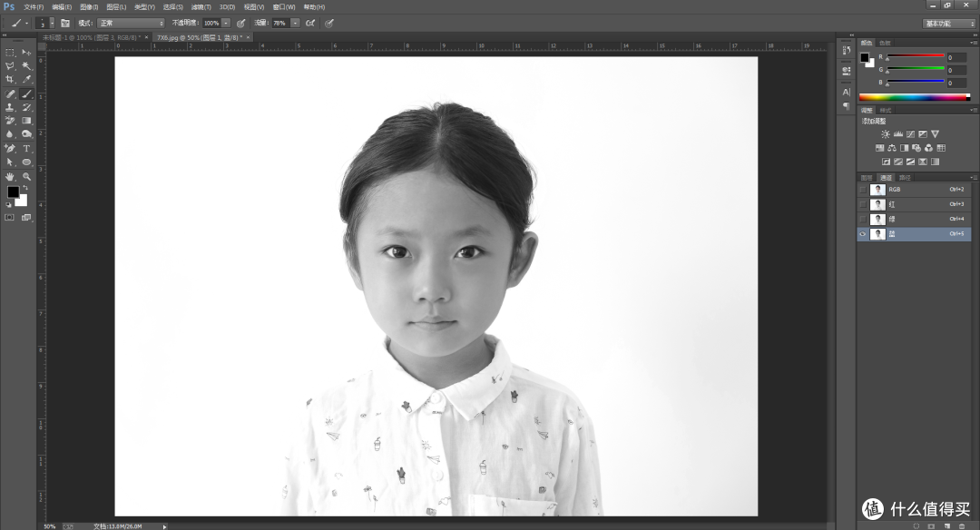The image size is (980, 530).
Task: Hide the 蓝 (Blue) channel eye icon
Action: point(863,233)
